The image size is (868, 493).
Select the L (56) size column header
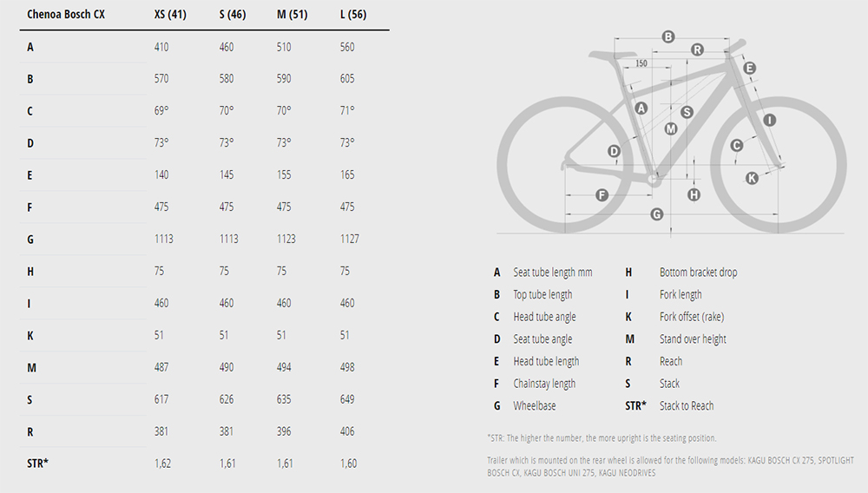(353, 15)
